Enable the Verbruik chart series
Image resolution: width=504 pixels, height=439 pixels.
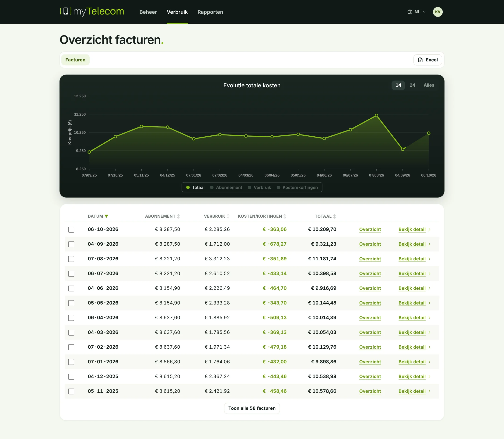point(259,188)
